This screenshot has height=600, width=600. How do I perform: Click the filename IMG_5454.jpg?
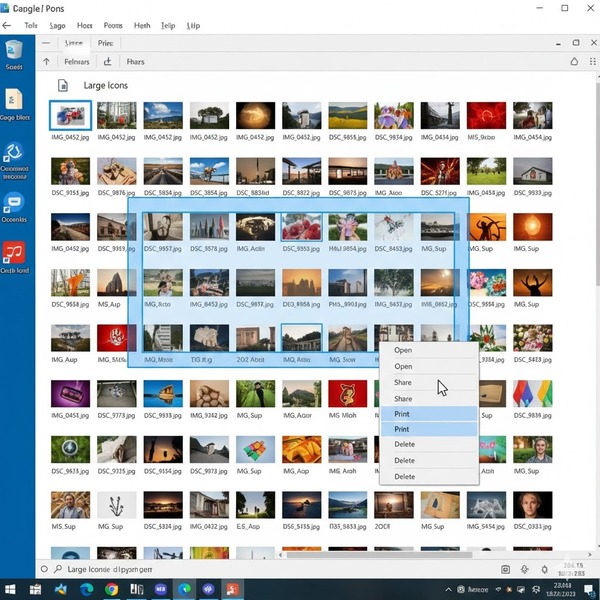pos(486,527)
